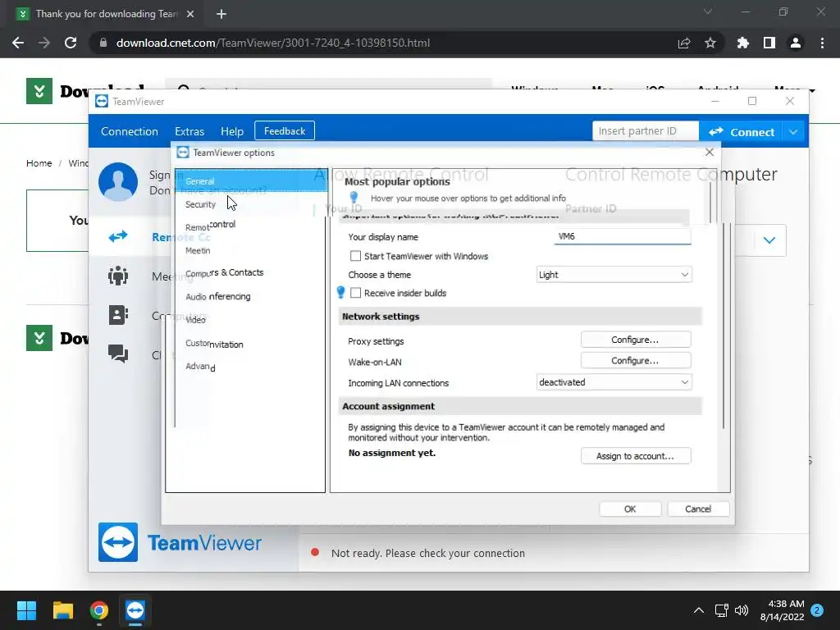Show hidden system tray icons
Image resolution: width=840 pixels, height=630 pixels.
coord(699,610)
